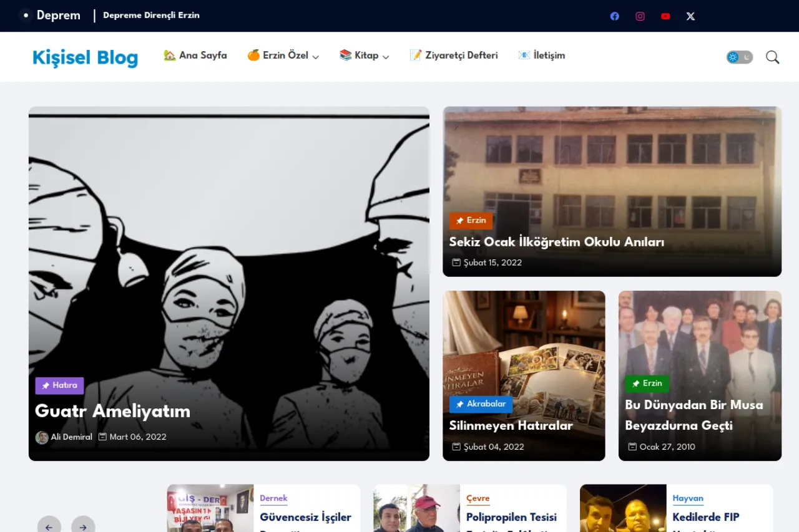Open the Sekiz Ocak İlköğretim Okulu school photo

[612, 162]
